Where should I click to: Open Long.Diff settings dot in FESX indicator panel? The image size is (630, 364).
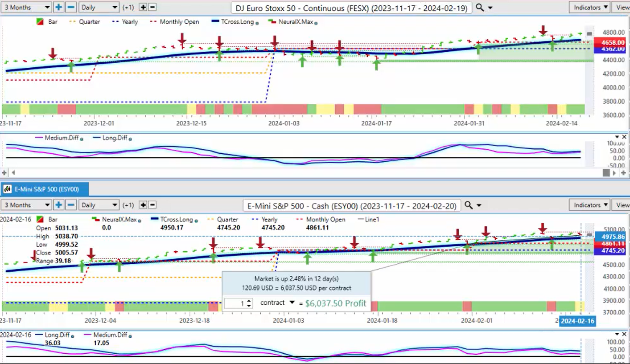point(131,139)
